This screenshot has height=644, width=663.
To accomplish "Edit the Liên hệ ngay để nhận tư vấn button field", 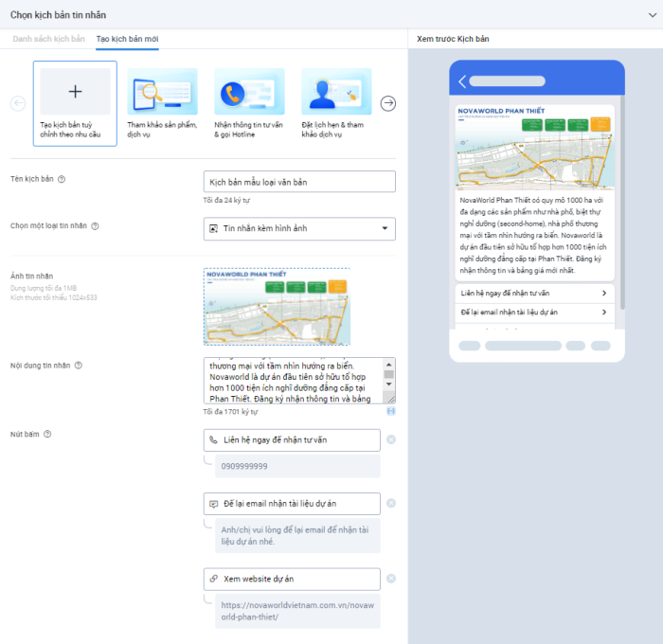I will tap(292, 440).
